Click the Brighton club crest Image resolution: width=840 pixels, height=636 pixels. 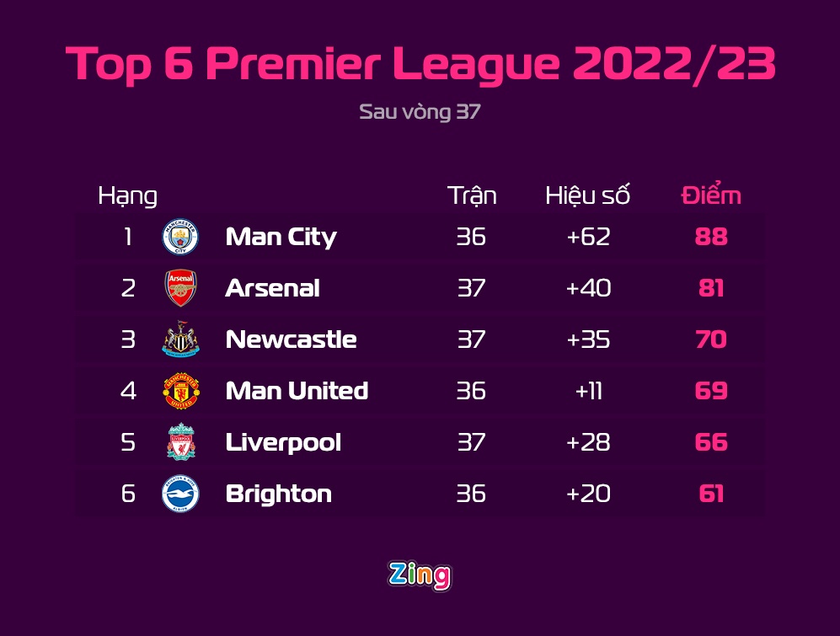click(180, 494)
